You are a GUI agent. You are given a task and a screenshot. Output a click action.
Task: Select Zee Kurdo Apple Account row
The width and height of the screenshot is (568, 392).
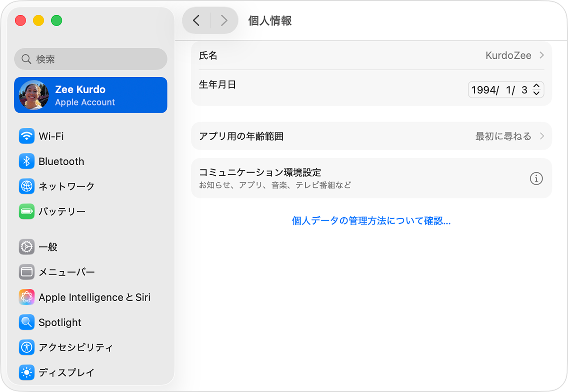pos(90,95)
